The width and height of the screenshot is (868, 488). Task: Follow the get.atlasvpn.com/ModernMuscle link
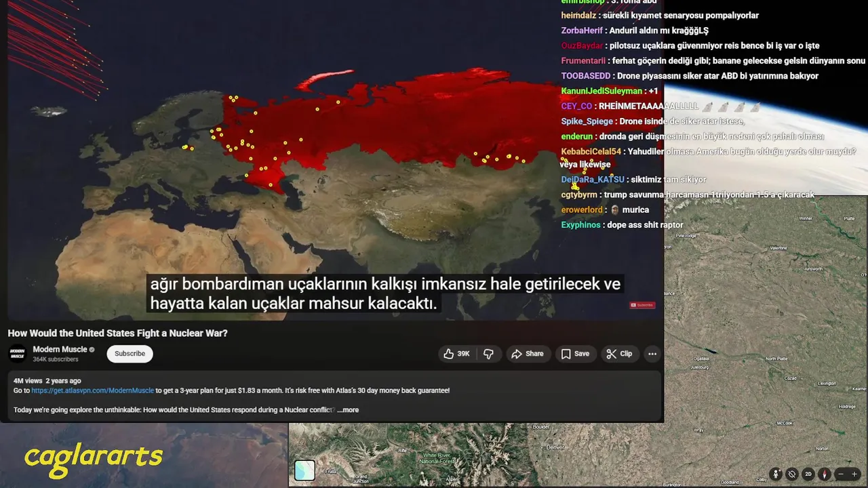click(x=93, y=390)
